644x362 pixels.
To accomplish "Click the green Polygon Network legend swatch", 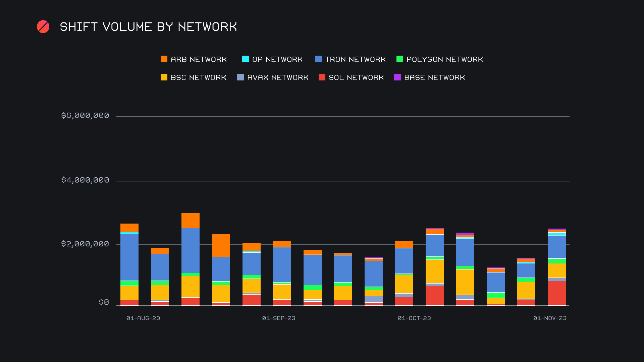I will pyautogui.click(x=400, y=59).
